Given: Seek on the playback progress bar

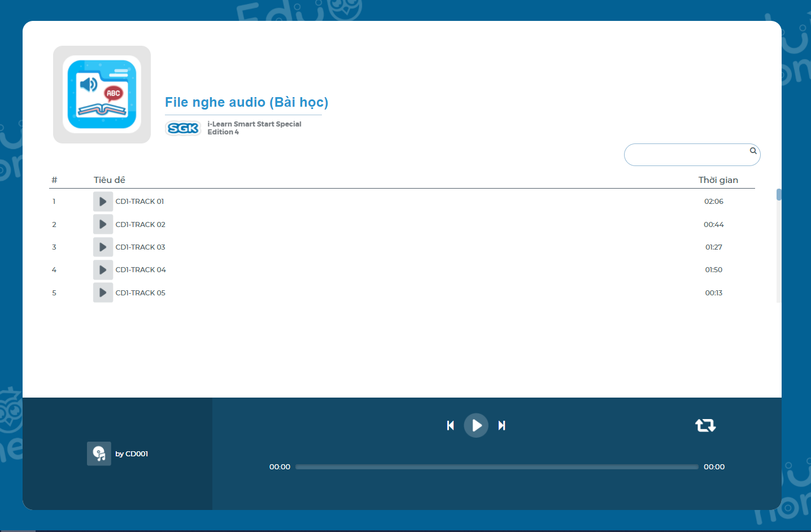Looking at the screenshot, I should [497, 467].
